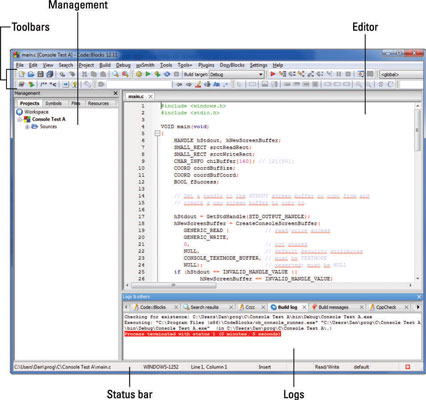
Task: Close the Management panel
Action: click(115, 93)
